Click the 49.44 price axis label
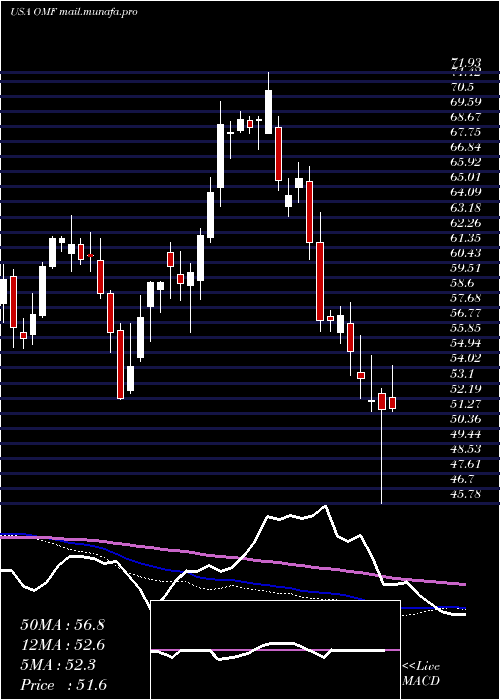Viewport: 500px width, 700px height. (x=467, y=434)
